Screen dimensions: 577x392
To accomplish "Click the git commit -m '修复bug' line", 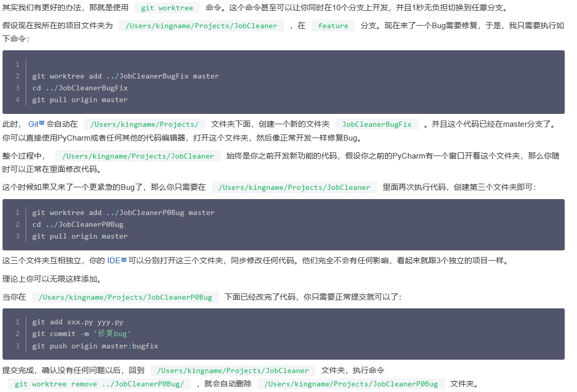I will (x=82, y=334).
